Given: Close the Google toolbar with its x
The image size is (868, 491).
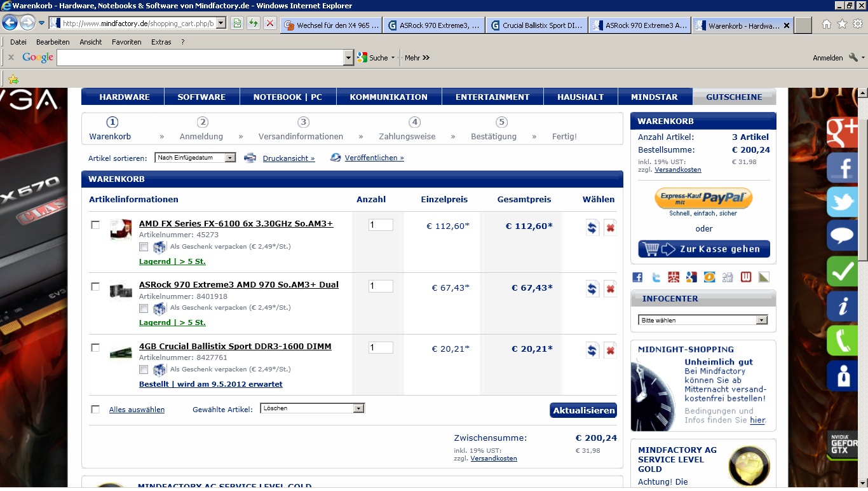Looking at the screenshot, I should coord(11,57).
